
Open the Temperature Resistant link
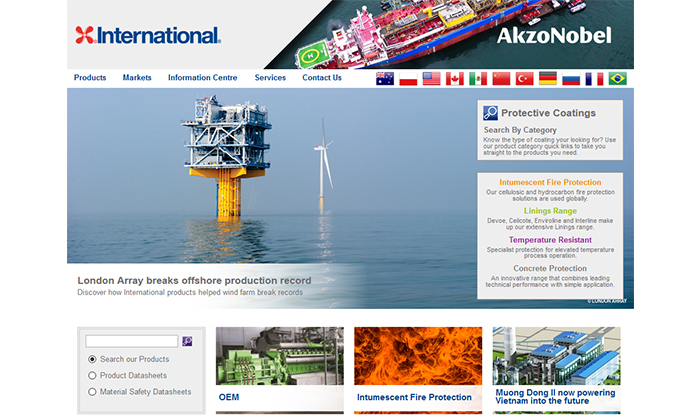coord(550,240)
